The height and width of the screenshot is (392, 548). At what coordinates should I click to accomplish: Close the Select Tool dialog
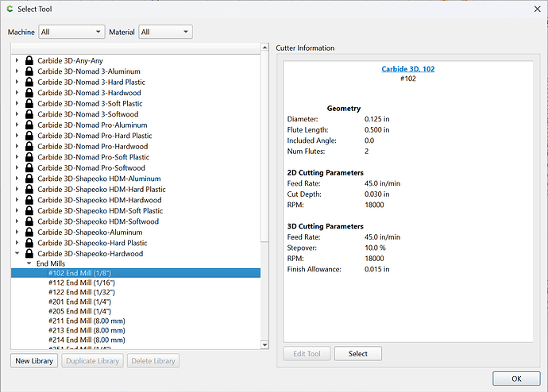(x=537, y=9)
